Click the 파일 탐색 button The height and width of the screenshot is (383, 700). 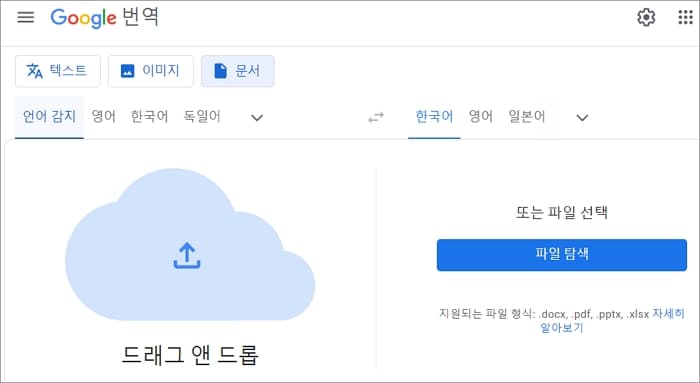click(x=562, y=255)
